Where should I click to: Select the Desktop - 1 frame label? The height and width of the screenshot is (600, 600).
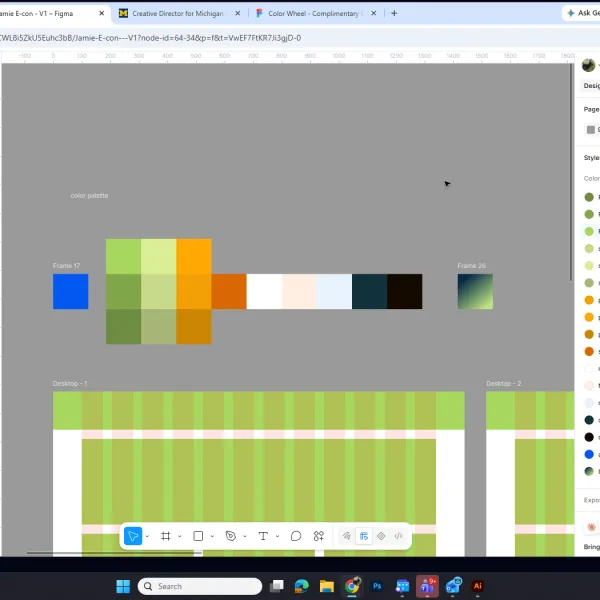pyautogui.click(x=70, y=383)
